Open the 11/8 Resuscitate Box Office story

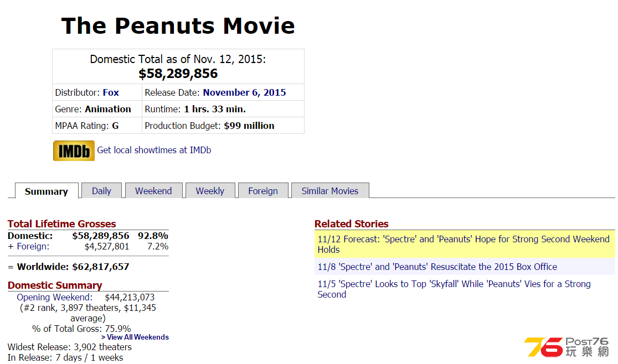point(437,267)
